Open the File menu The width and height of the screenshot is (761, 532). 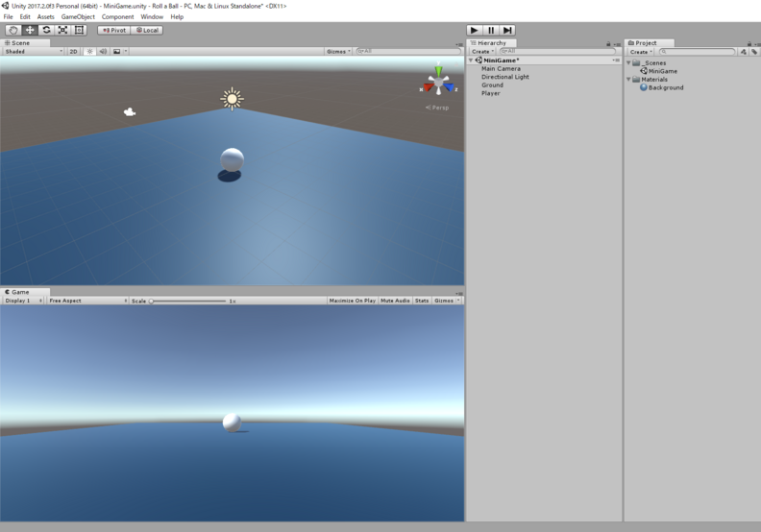(9, 16)
